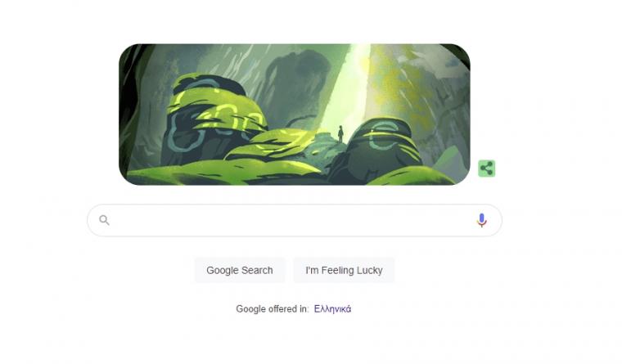Click the person silhouette in the doodle
The height and width of the screenshot is (364, 622).
[340, 133]
